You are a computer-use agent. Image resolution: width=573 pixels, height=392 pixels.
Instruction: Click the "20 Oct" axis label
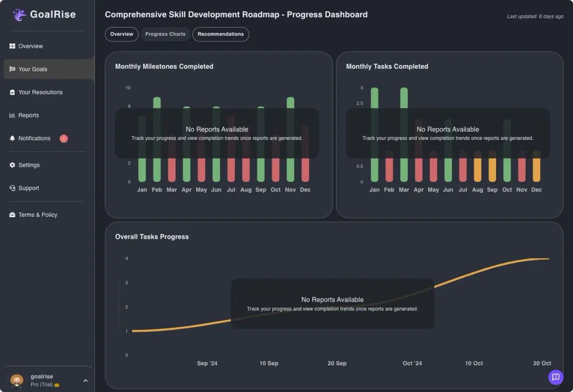pyautogui.click(x=542, y=363)
